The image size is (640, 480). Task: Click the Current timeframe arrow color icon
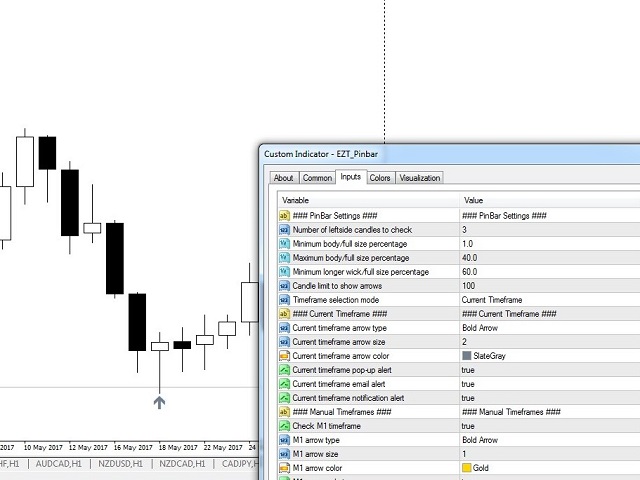click(x=284, y=356)
